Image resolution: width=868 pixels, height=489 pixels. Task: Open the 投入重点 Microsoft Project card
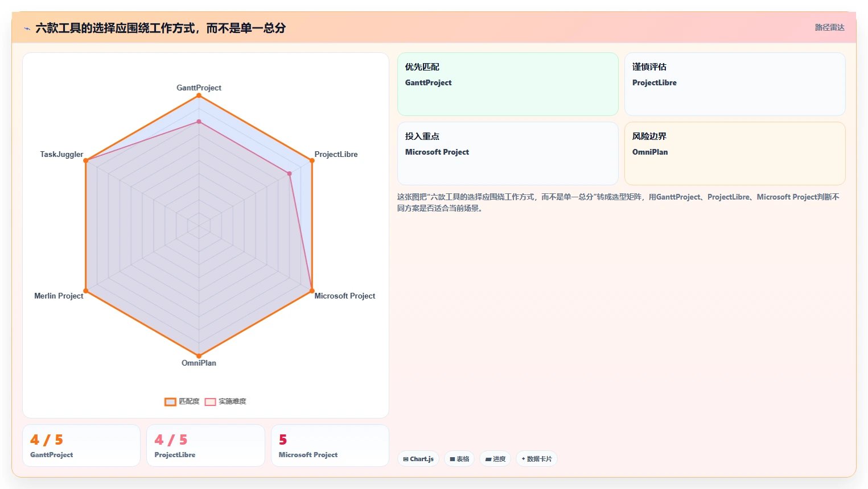tap(508, 154)
